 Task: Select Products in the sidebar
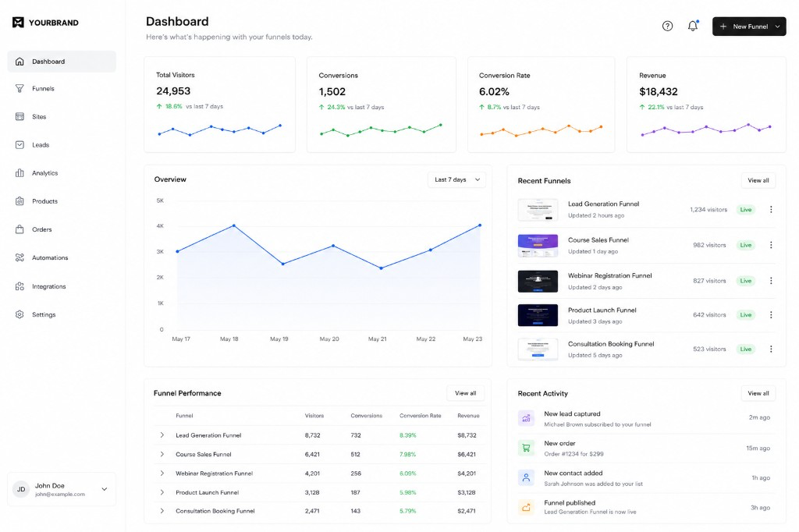pyautogui.click(x=62, y=201)
